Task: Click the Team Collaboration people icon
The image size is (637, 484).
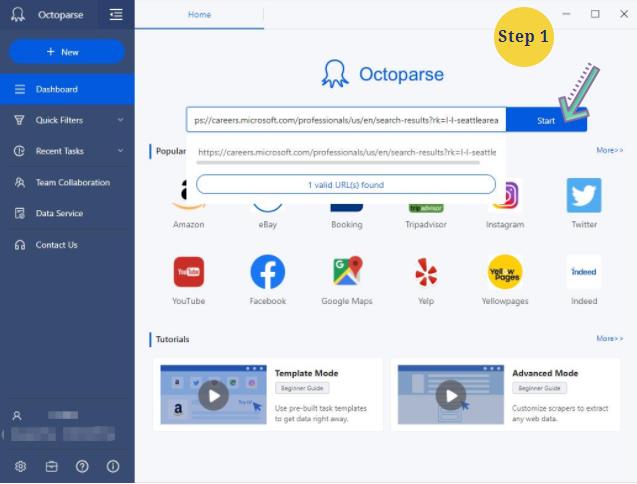Action: (x=20, y=182)
